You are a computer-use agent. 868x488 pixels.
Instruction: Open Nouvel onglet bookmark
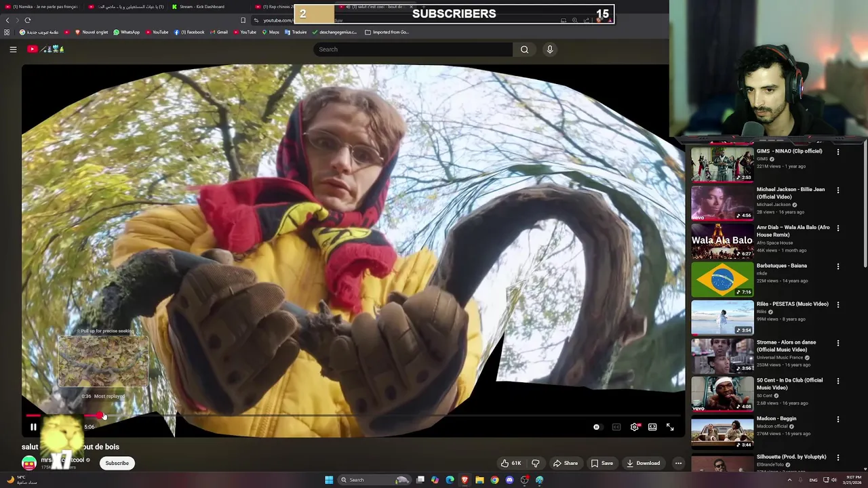(91, 32)
